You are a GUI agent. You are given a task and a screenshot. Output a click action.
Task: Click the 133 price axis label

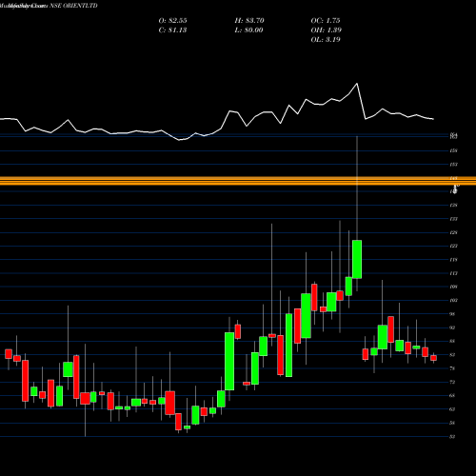pyautogui.click(x=453, y=219)
